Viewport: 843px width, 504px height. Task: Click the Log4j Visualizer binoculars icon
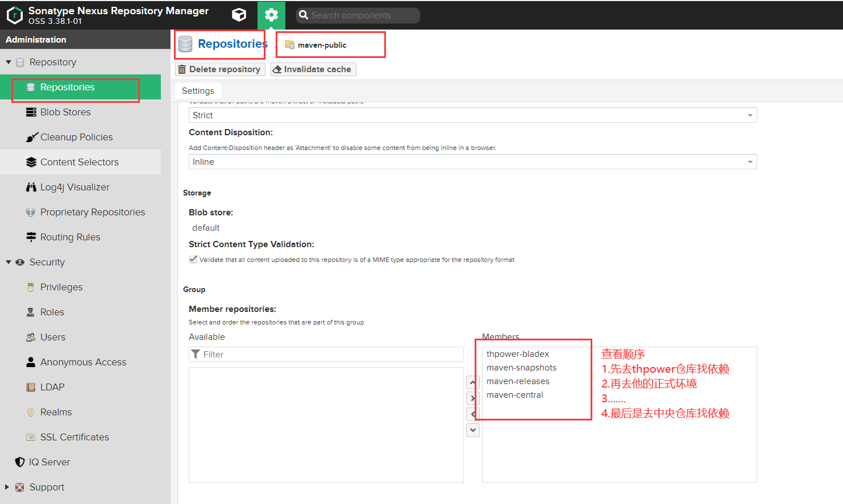[x=31, y=187]
